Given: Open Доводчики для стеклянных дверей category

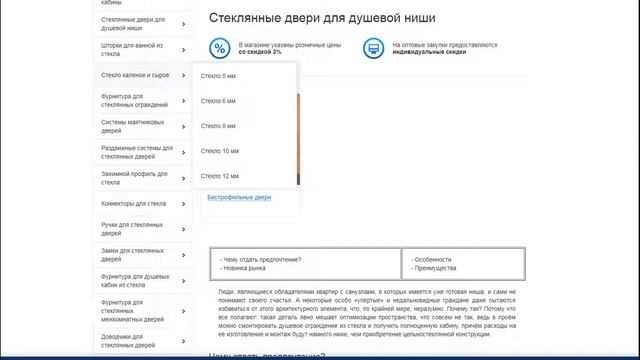Looking at the screenshot, I should (128, 341).
